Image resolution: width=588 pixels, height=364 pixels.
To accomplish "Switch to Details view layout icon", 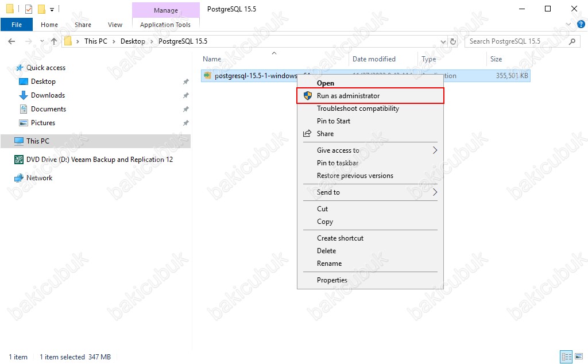I will click(x=566, y=357).
